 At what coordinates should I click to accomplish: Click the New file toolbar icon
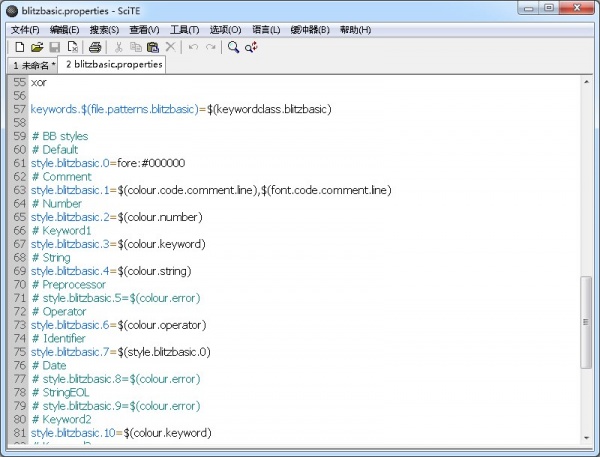[19, 47]
